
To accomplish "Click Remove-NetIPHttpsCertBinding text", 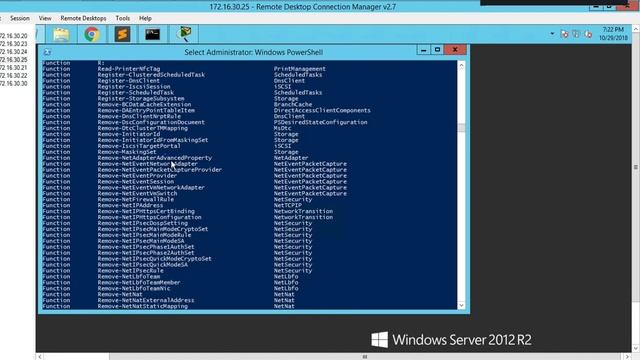I will [x=146, y=211].
